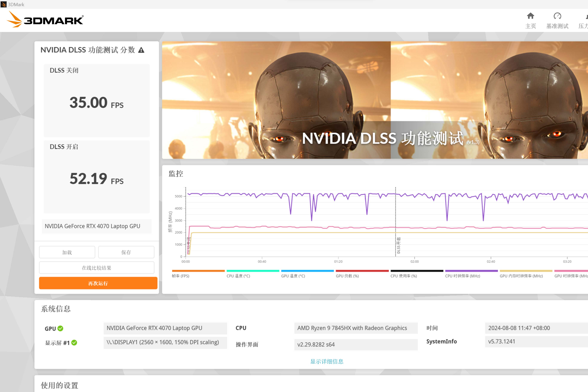
Task: Select the 35.00 FPS DLSS 关闭 score
Action: (x=97, y=102)
